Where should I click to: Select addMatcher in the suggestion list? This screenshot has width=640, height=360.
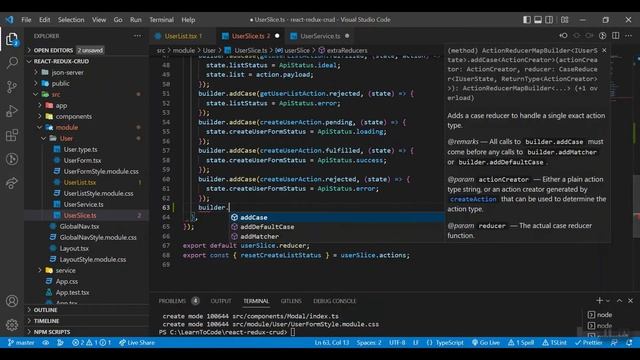pyautogui.click(x=337, y=236)
